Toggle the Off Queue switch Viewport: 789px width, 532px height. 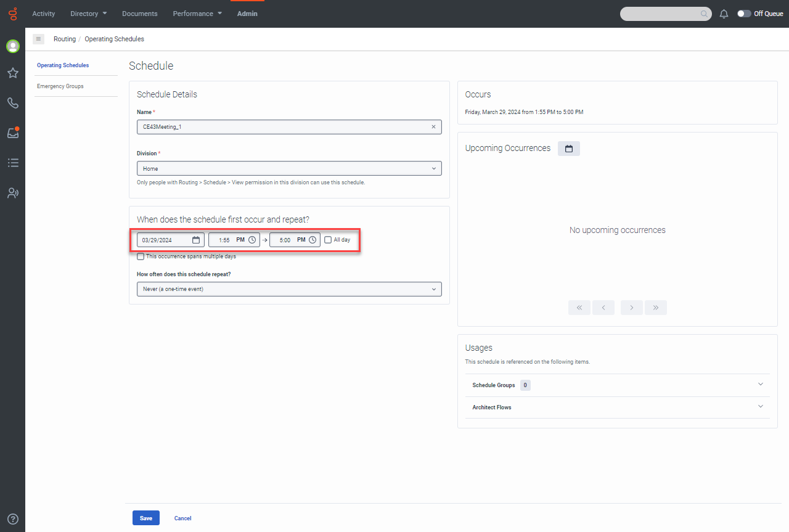point(744,14)
